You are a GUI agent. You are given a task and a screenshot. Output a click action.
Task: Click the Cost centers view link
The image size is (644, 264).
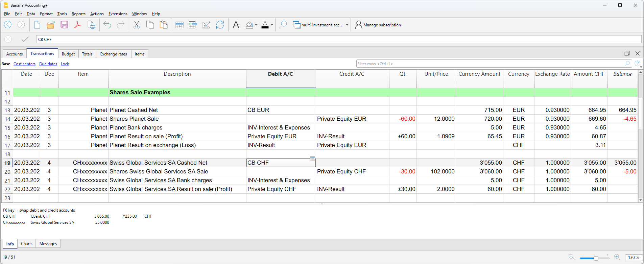click(24, 64)
